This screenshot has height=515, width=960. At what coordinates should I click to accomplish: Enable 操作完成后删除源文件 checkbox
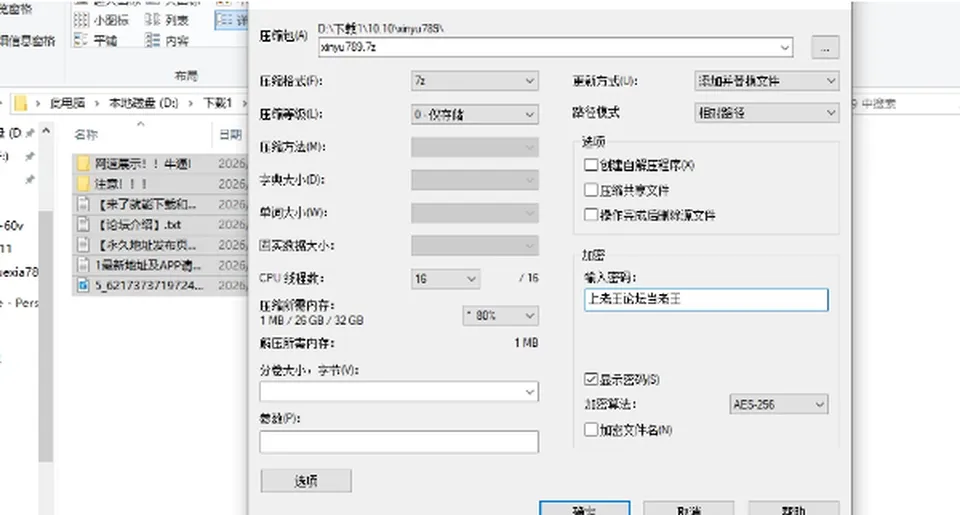591,214
